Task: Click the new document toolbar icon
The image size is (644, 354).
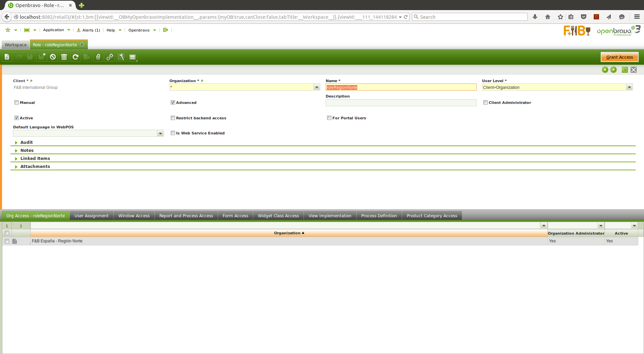Action: click(x=7, y=57)
